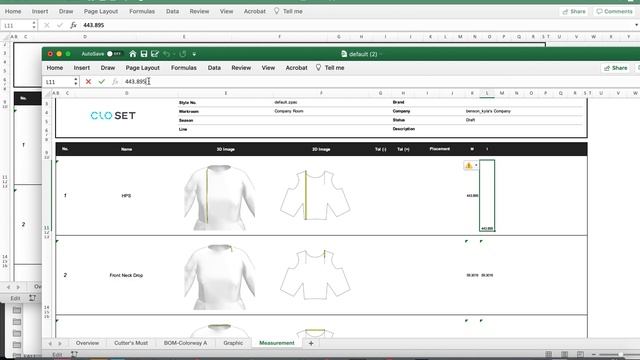This screenshot has height=360, width=640.
Task: Switch to Normal view icon in status bar
Action: coord(549,354)
